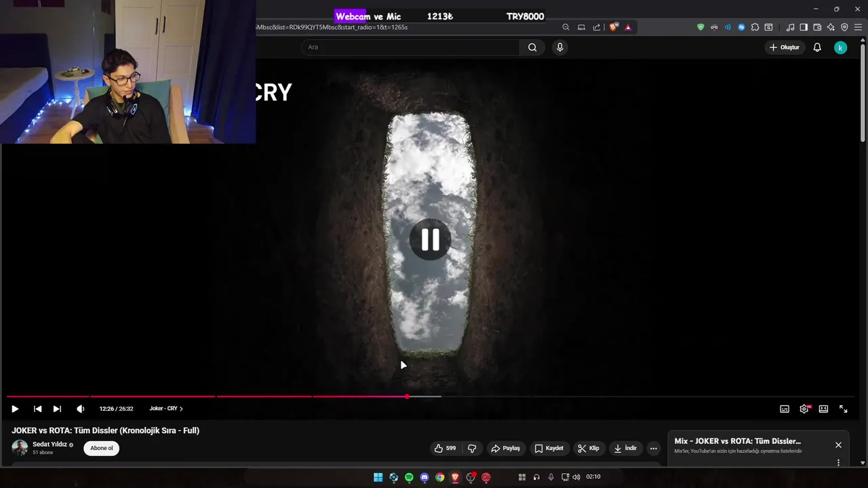
Task: Skip to the next video
Action: pos(57,409)
